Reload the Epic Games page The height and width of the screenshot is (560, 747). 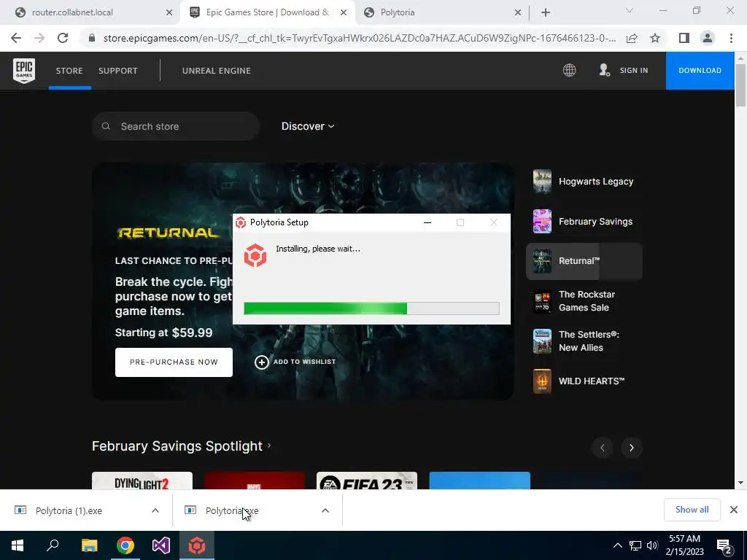tap(63, 38)
